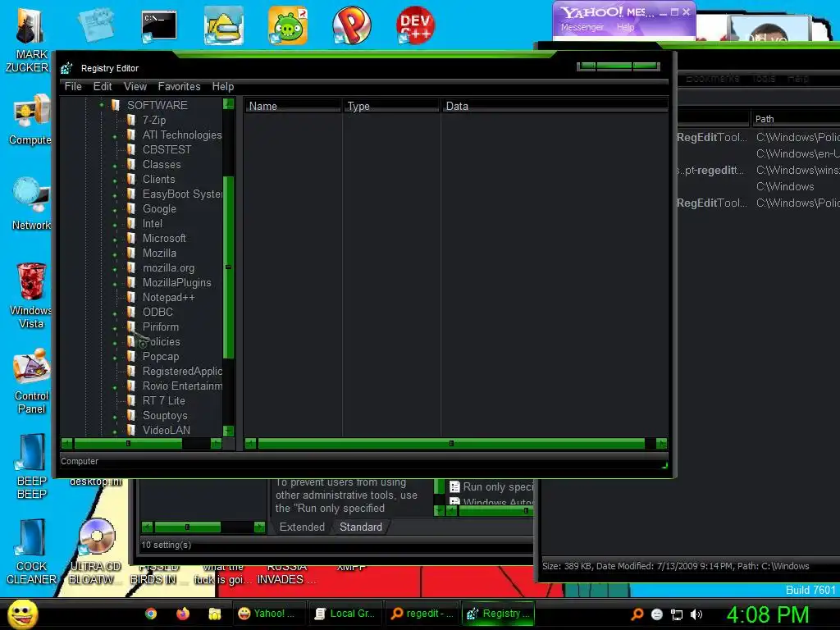Viewport: 840px width, 630px height.
Task: Click the tree pane vertical scrollbar thumb
Action: 228,267
